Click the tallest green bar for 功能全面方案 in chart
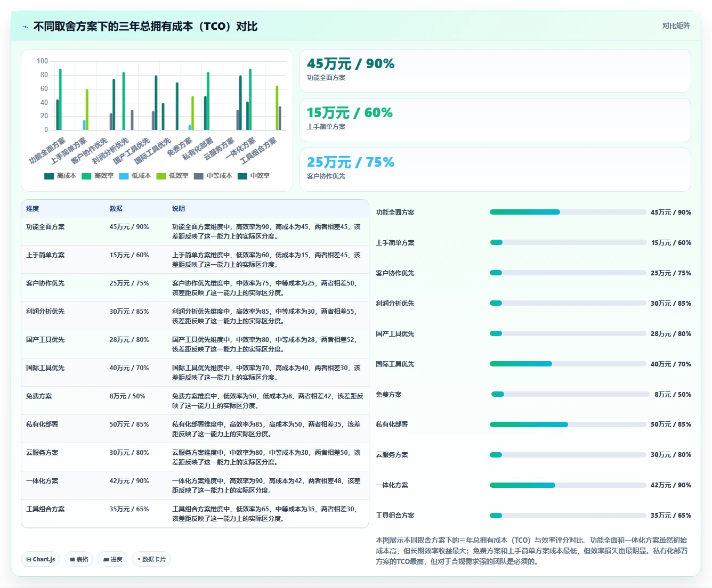The image size is (712, 588). coord(60,99)
